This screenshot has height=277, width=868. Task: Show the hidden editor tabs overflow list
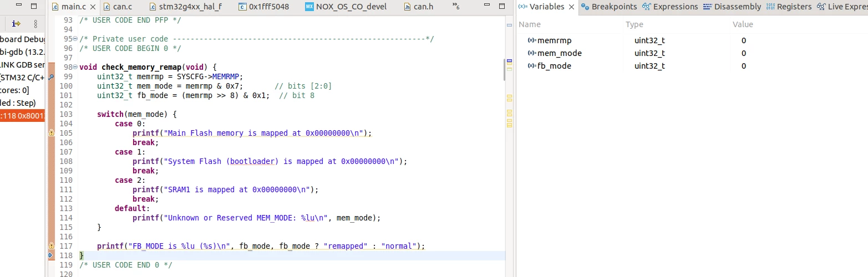(x=457, y=7)
